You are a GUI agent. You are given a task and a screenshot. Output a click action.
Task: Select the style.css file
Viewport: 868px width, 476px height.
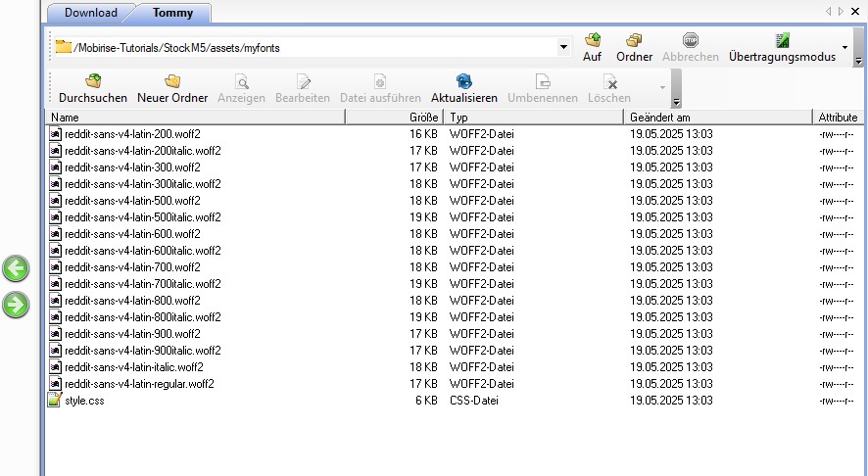84,401
